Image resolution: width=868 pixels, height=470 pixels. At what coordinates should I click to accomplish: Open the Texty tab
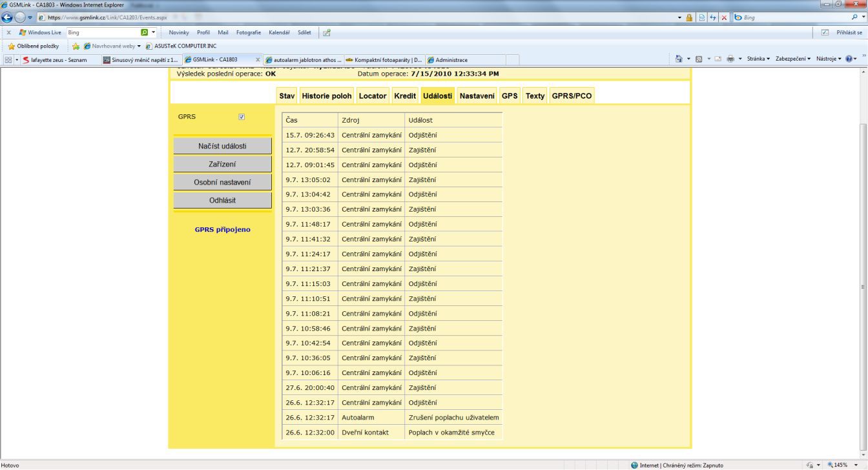pyautogui.click(x=535, y=96)
